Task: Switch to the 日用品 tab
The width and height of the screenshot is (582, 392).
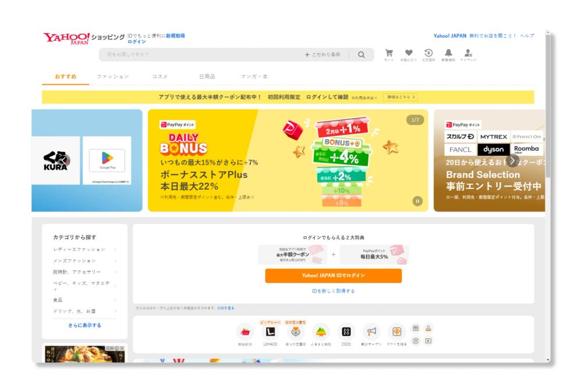Action: coord(207,77)
